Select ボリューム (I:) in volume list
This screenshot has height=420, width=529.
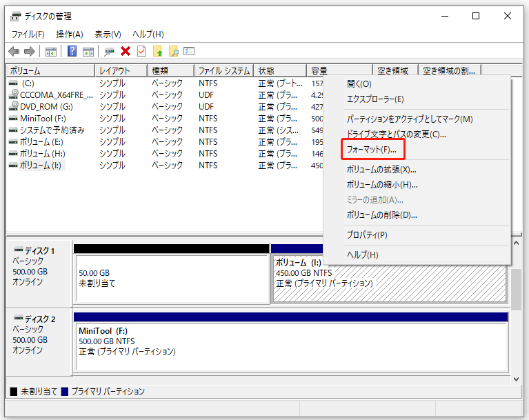point(166,166)
